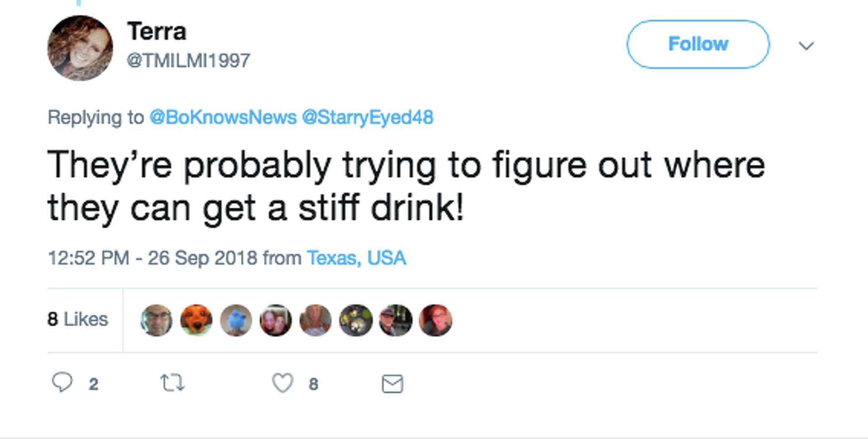Open the dog avatar liker profile

(x=196, y=320)
